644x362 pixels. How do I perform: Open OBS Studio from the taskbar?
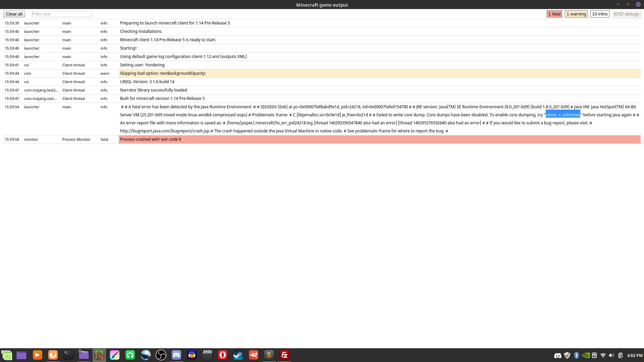coord(161,355)
